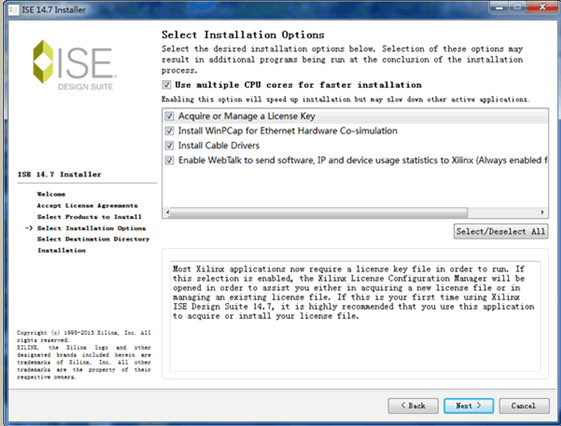561x426 pixels.
Task: Uncheck Acquire or Manage a License Key
Action: tap(169, 116)
